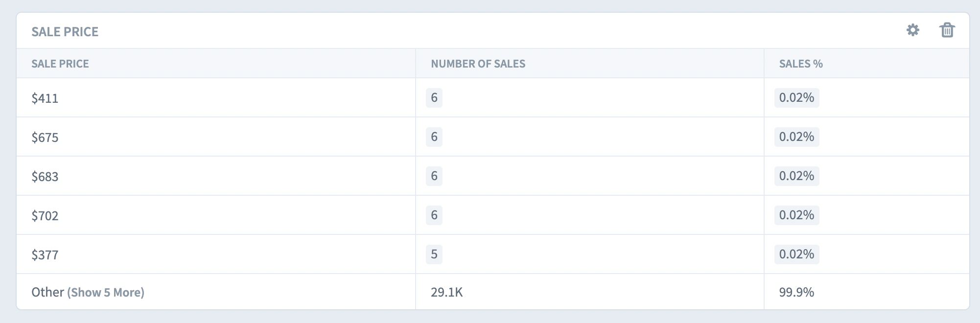Click the 6 sales badge for $675
Screen dimensions: 980x323
point(434,137)
